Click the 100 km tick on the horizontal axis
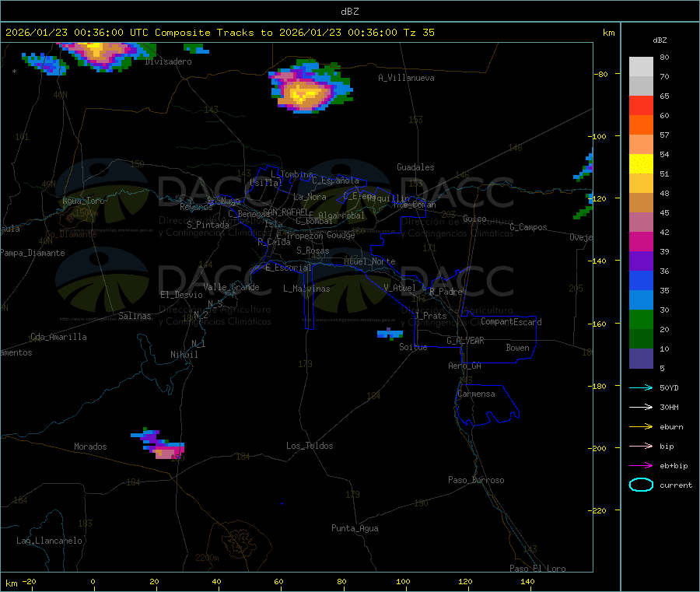 click(x=403, y=581)
